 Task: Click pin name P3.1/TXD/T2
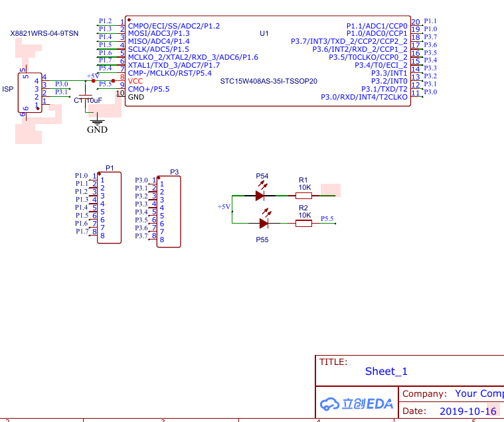(x=384, y=89)
